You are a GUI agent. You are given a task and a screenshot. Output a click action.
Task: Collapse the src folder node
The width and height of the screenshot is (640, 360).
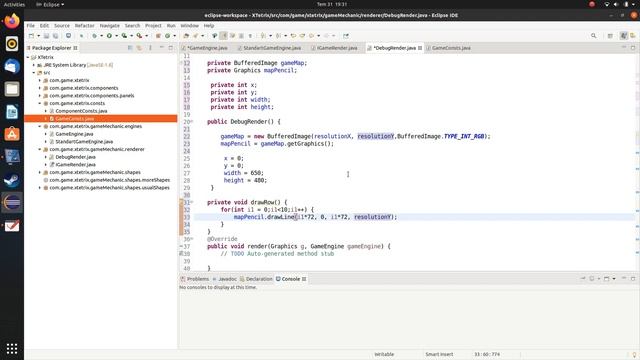(34, 73)
